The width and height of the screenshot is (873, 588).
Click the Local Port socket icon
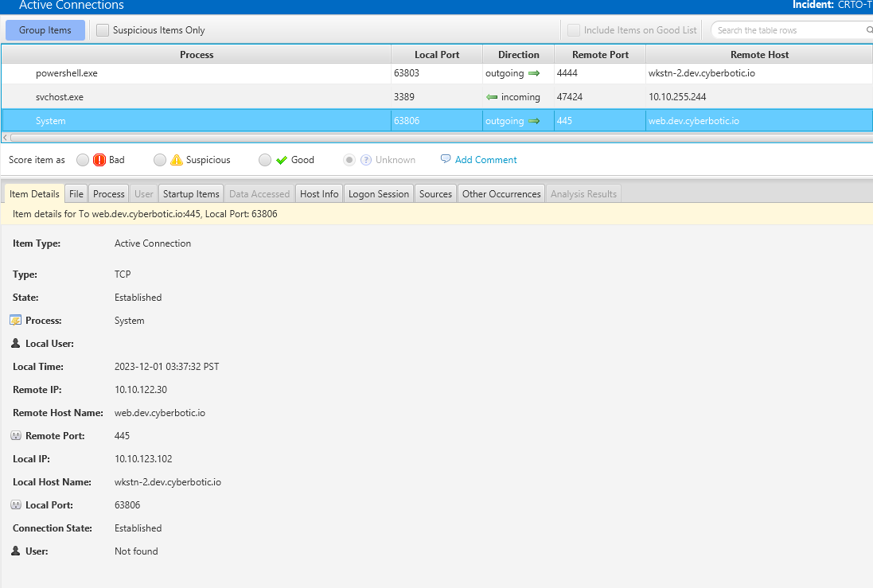point(16,505)
